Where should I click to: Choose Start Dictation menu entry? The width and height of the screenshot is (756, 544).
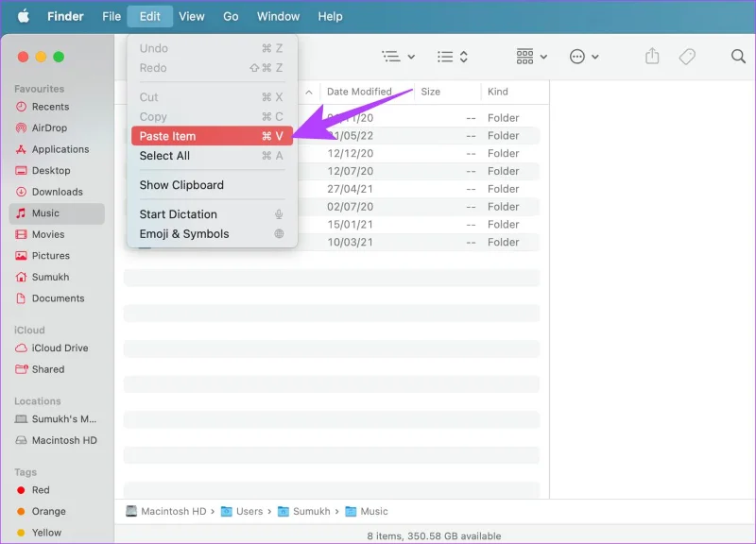(x=212, y=214)
